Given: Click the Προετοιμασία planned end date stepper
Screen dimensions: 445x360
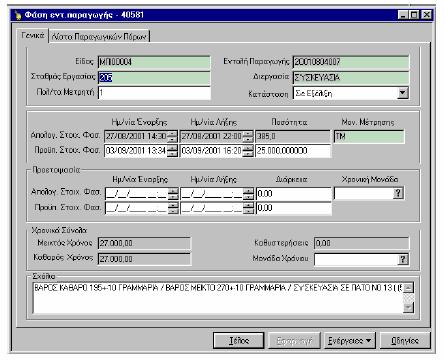Looking at the screenshot, I should [x=248, y=208].
